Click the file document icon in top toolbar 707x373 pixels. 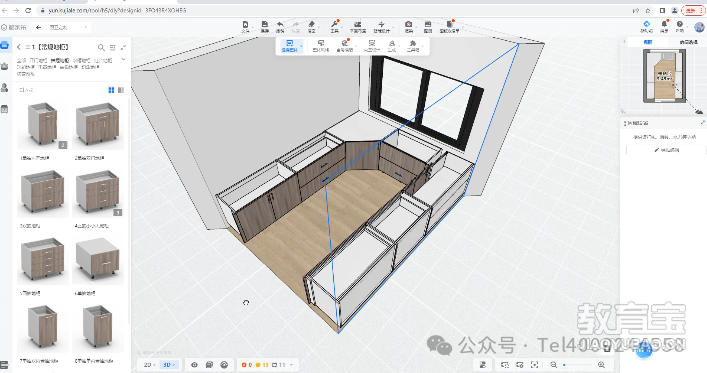[x=245, y=24]
